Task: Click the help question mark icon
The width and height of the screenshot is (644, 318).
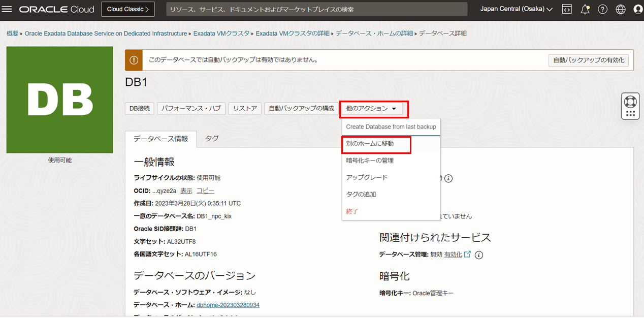Action: point(602,9)
